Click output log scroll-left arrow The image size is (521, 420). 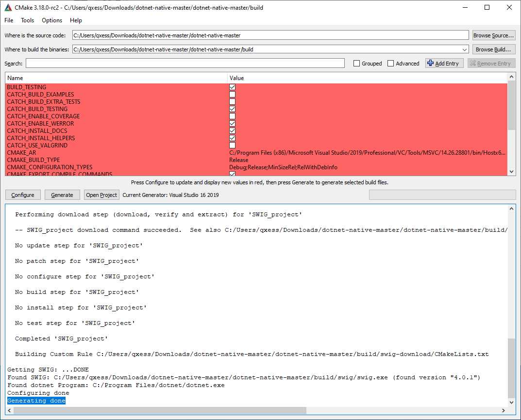click(x=9, y=410)
